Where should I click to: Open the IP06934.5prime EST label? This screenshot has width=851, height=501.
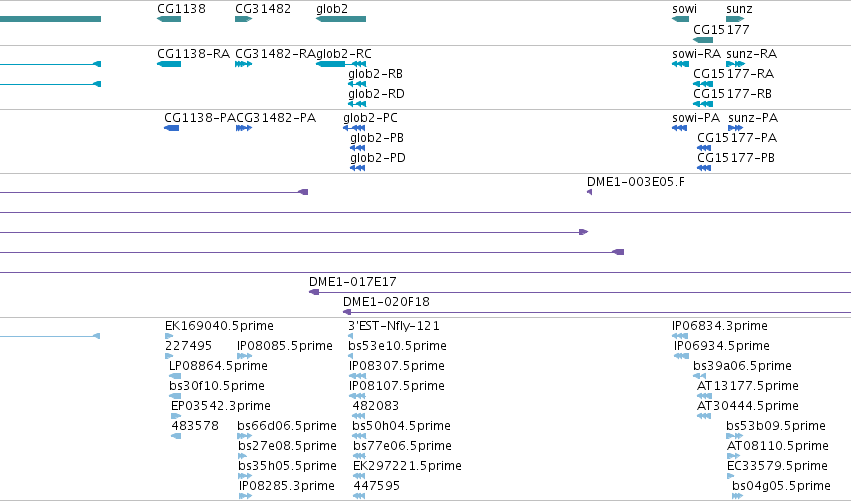point(722,346)
